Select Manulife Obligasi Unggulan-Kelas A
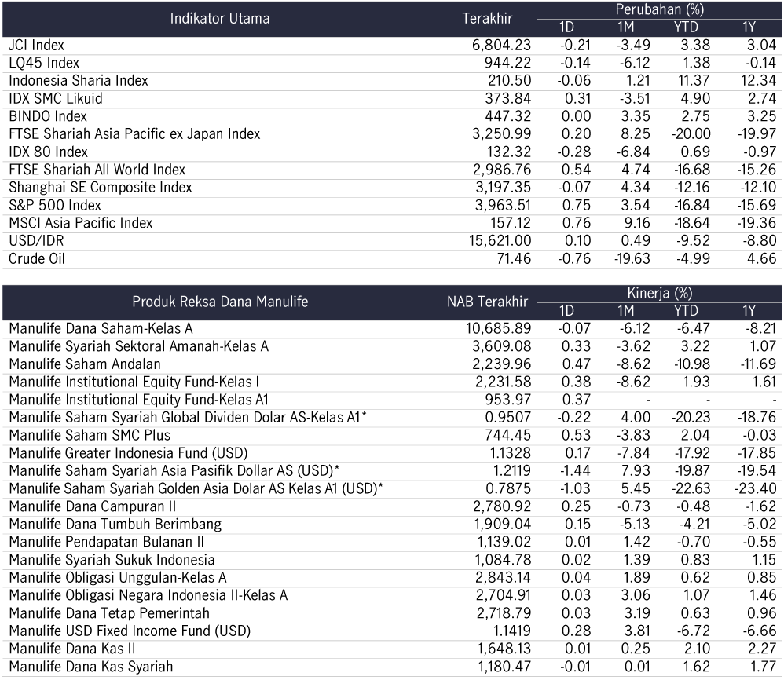 point(118,578)
